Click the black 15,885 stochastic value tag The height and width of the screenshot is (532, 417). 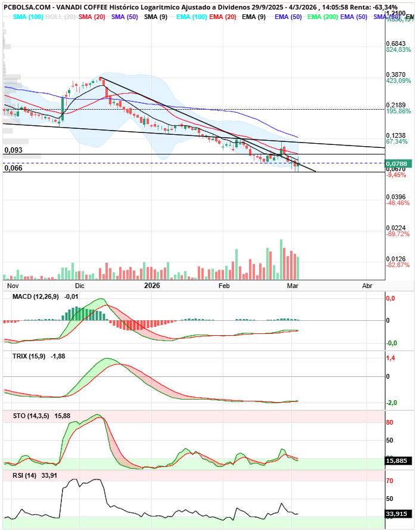pyautogui.click(x=399, y=461)
